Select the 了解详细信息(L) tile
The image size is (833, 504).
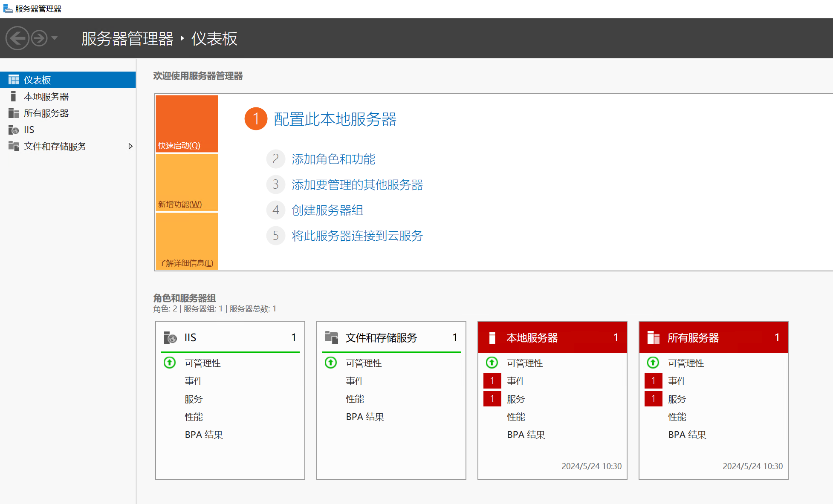[187, 241]
